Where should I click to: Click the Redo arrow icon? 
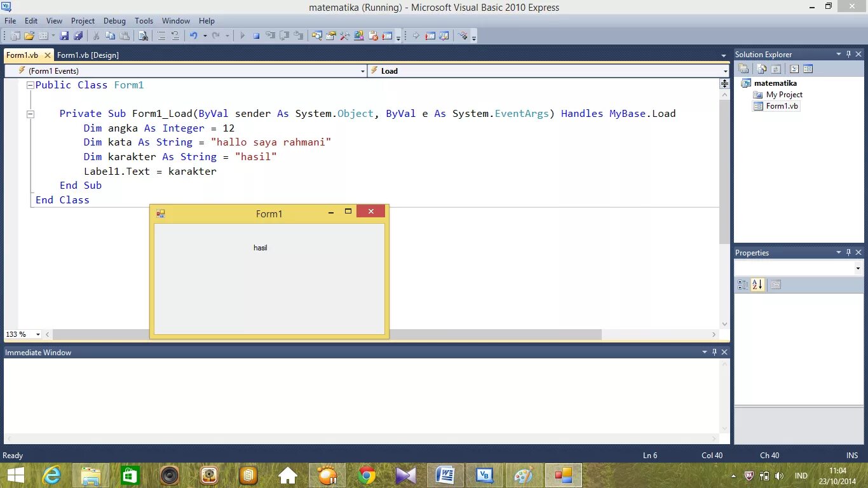pyautogui.click(x=215, y=36)
